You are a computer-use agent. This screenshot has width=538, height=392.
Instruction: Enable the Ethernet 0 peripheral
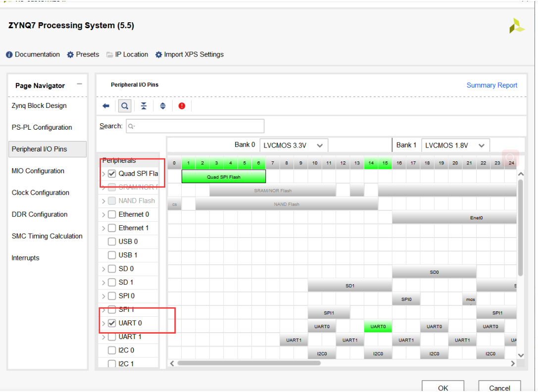[111, 214]
